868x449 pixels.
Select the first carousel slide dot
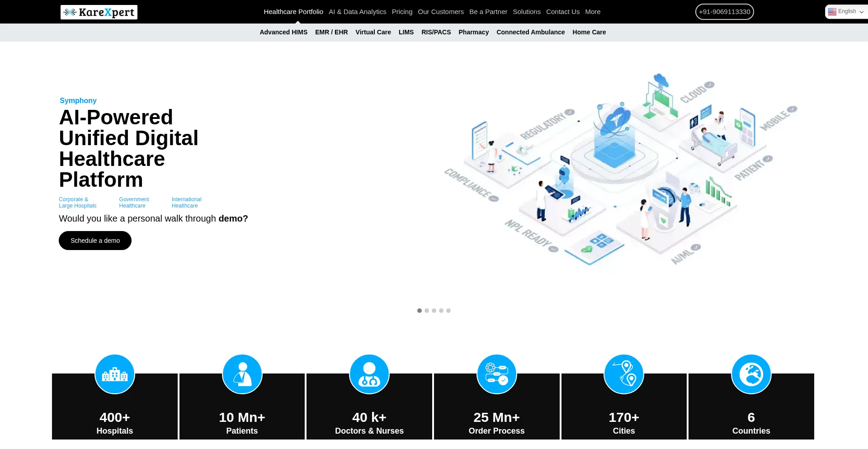point(420,311)
